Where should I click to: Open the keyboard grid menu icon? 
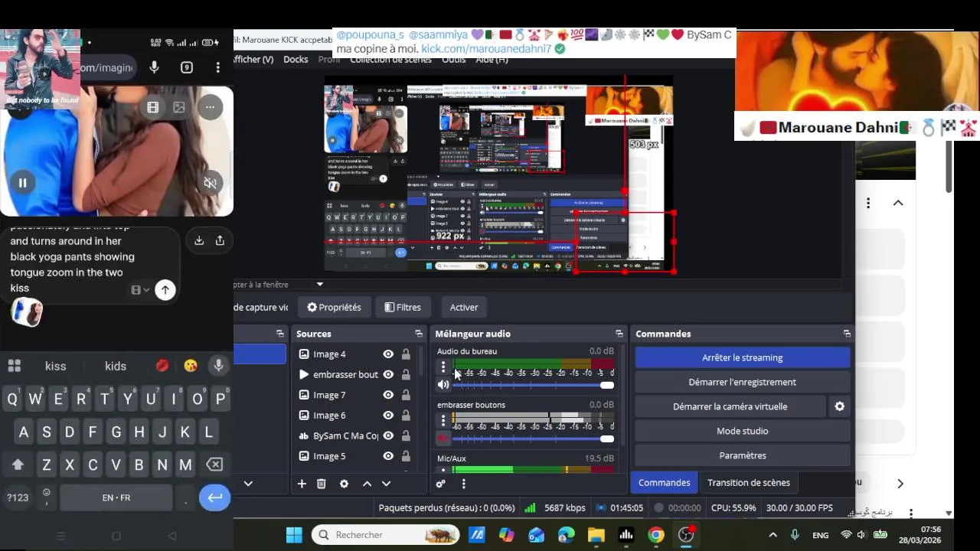(14, 366)
